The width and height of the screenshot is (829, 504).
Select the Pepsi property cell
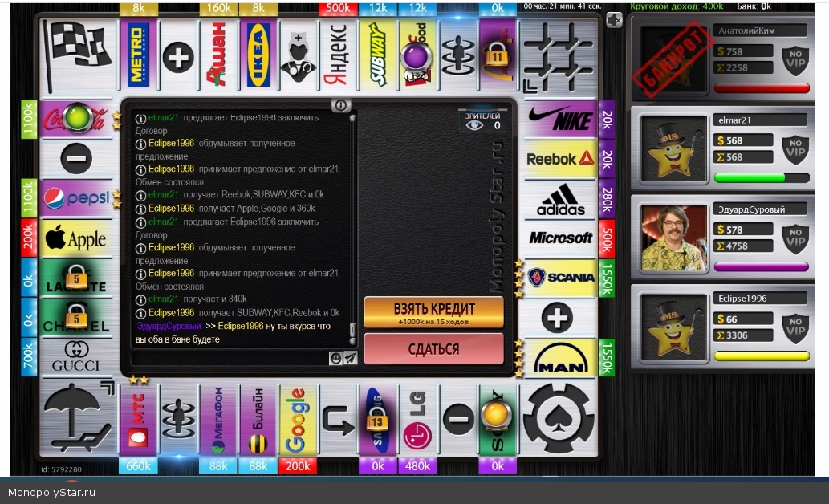(76, 197)
